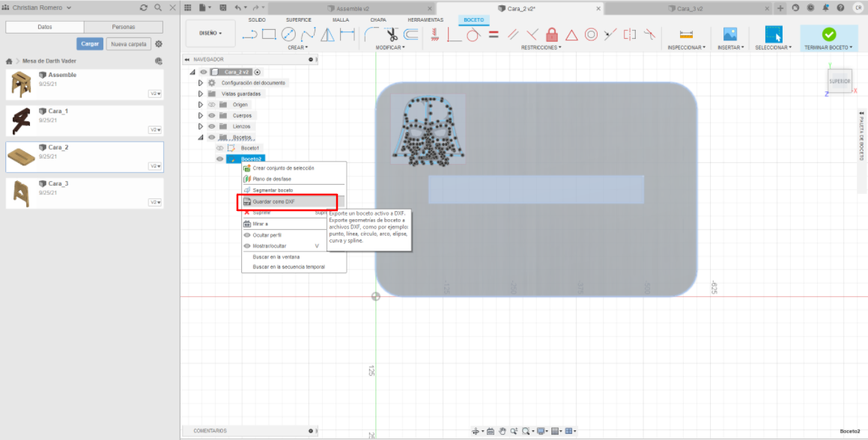Select the Line sketch tool
The image size is (868, 440).
(x=250, y=34)
